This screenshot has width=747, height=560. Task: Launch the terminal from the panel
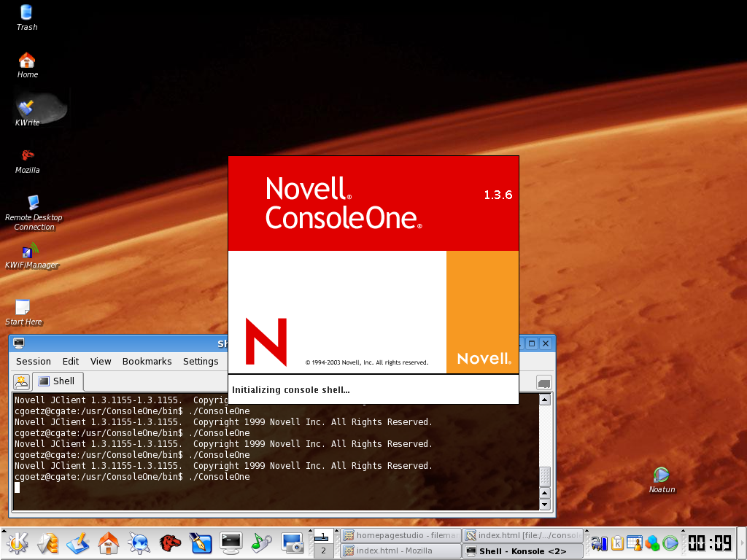(x=231, y=543)
